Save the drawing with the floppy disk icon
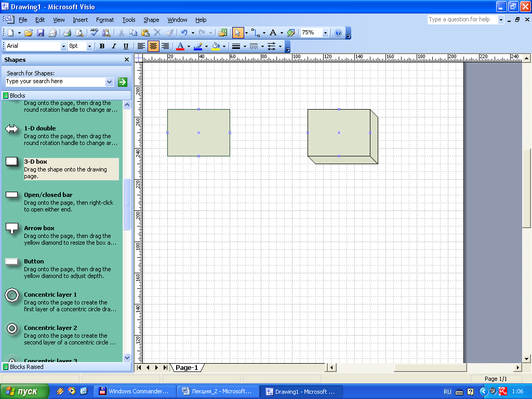 (x=41, y=33)
